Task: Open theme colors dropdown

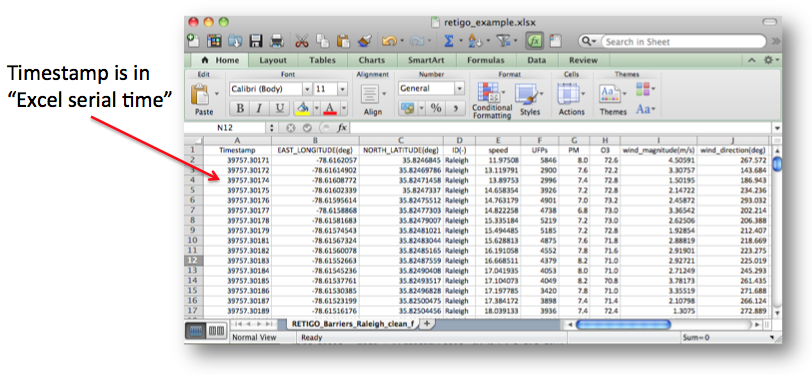Action: point(645,89)
